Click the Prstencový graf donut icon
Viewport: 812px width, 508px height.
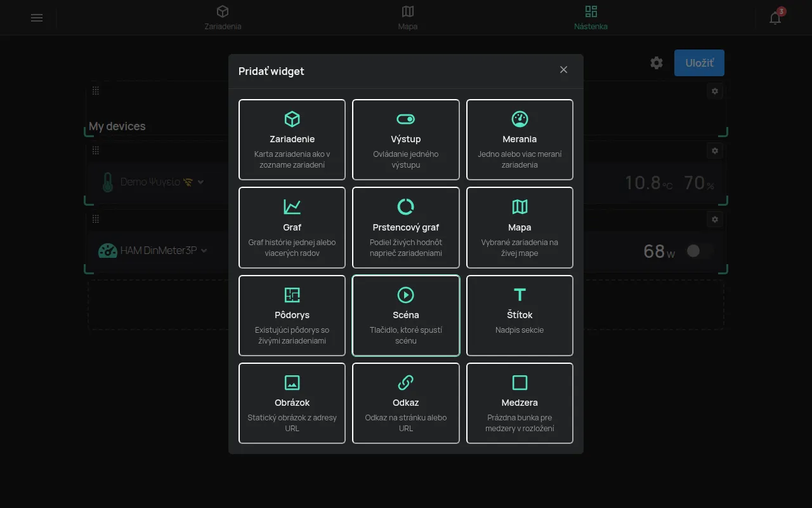coord(406,206)
